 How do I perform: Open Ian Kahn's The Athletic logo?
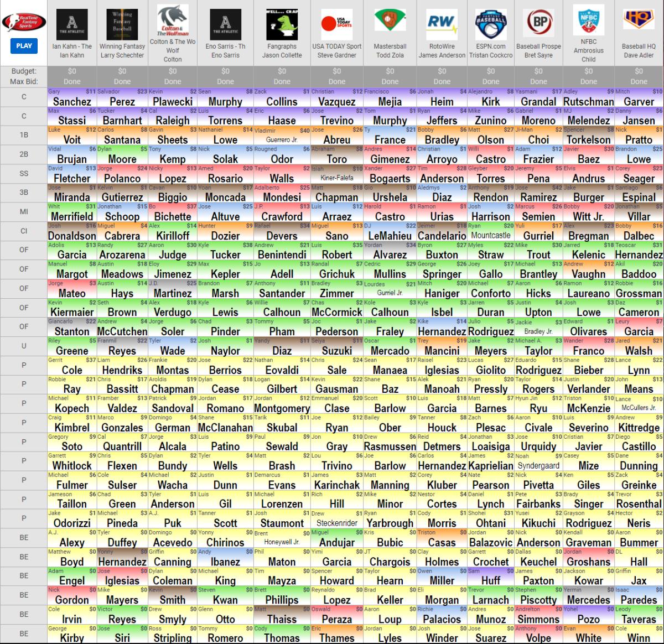pyautogui.click(x=72, y=22)
